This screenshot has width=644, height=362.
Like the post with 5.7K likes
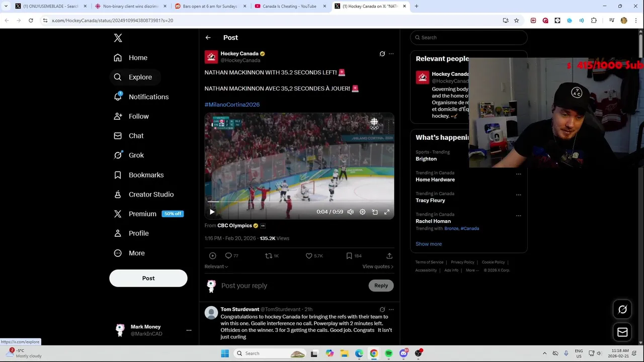pos(314,256)
